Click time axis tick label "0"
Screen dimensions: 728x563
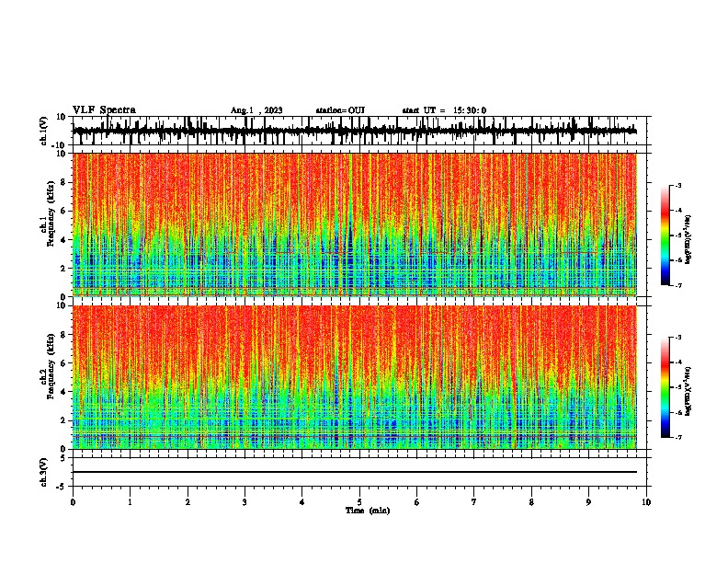pos(73,502)
